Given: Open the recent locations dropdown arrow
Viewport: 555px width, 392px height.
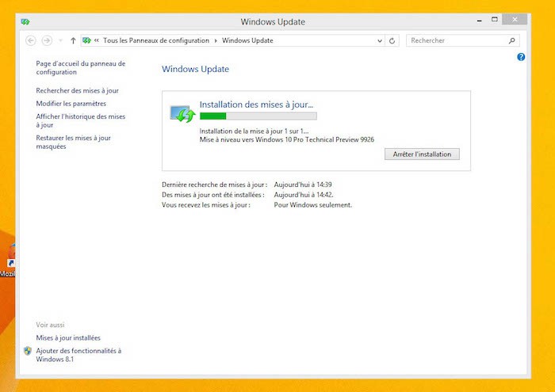Looking at the screenshot, I should point(60,40).
